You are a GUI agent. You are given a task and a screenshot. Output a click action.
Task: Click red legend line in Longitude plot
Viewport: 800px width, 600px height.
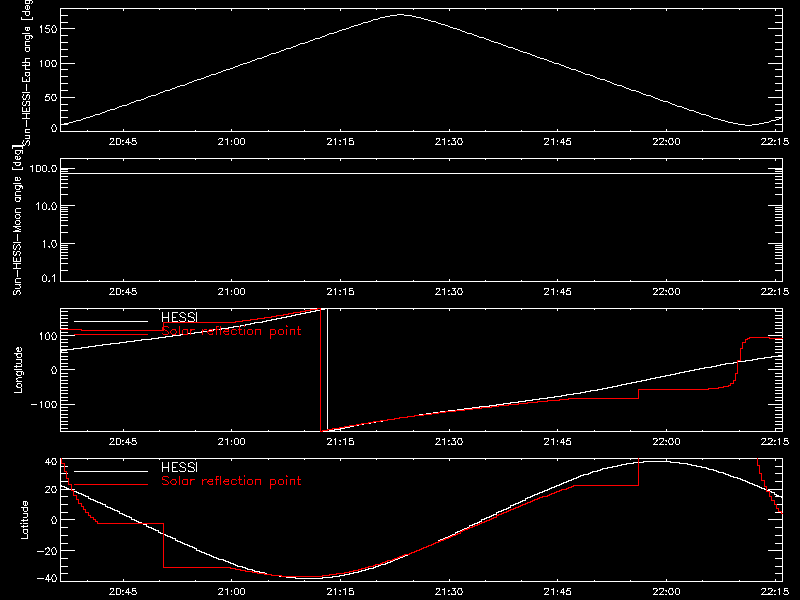(x=111, y=335)
